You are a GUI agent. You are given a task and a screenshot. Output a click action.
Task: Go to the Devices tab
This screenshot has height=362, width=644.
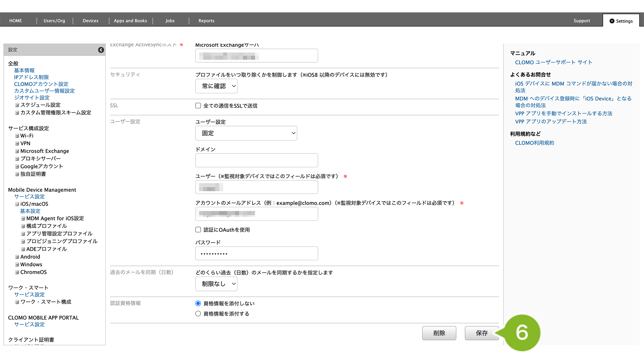click(90, 21)
